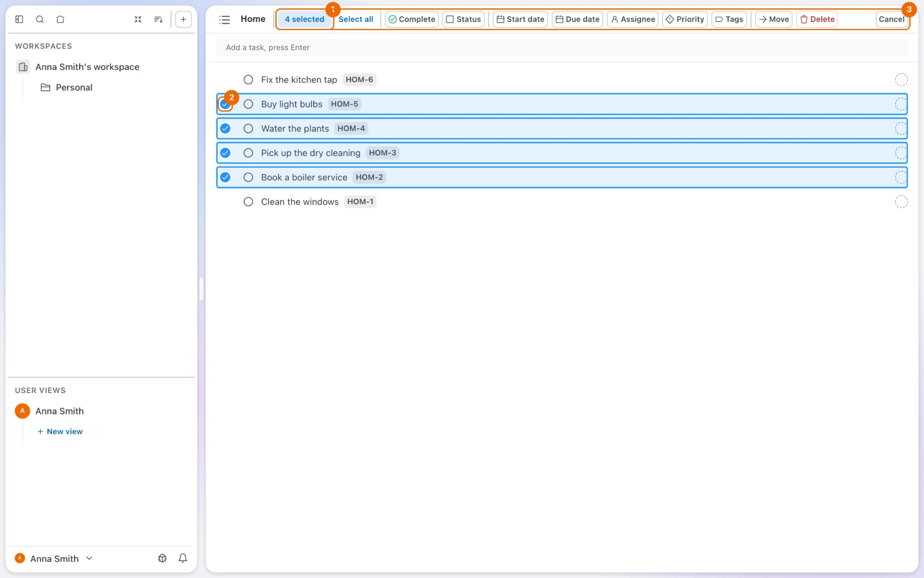Screen dimensions: 924x578
Task: Cancel the selection
Action: click(x=892, y=19)
